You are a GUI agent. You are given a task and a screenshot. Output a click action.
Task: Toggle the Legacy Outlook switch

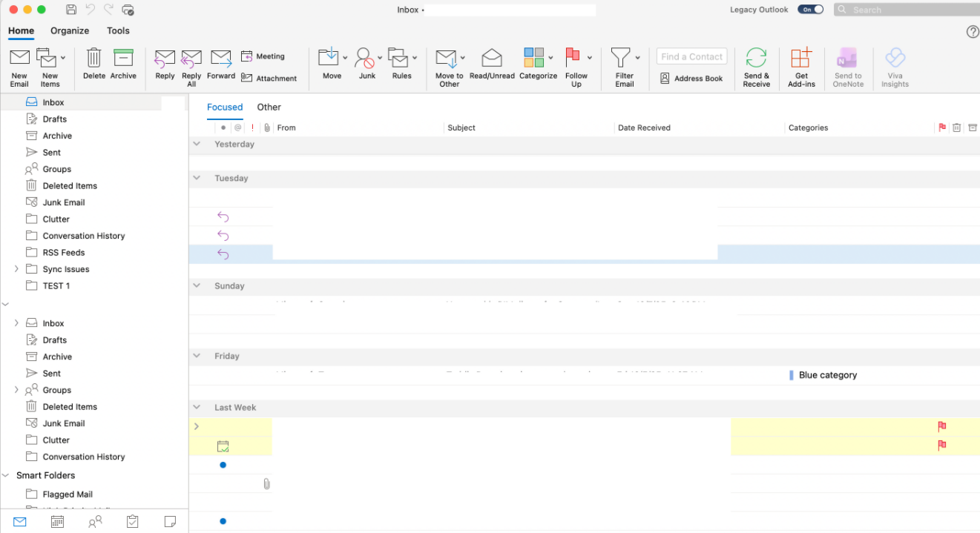[810, 10]
